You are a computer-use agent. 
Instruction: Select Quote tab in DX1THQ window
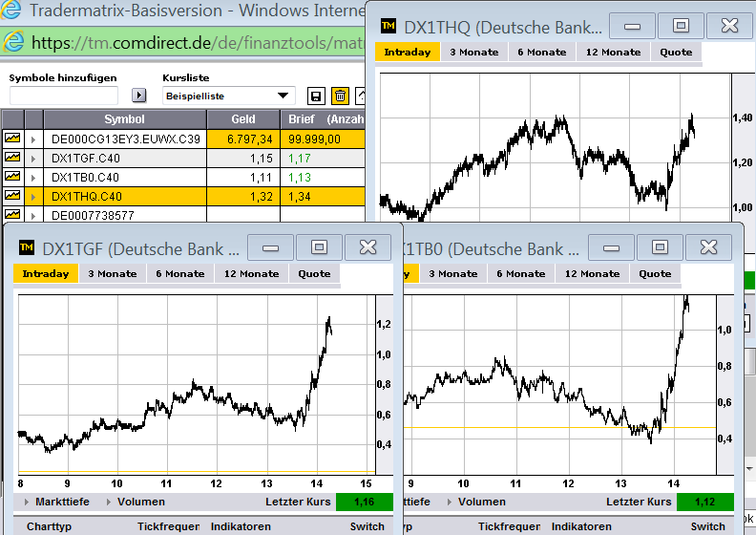coord(676,53)
